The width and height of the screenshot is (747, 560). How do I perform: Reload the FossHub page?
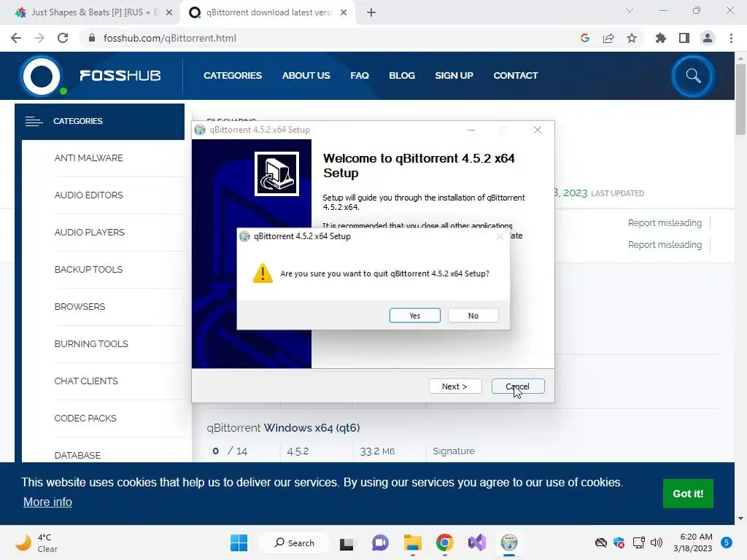[x=63, y=38]
